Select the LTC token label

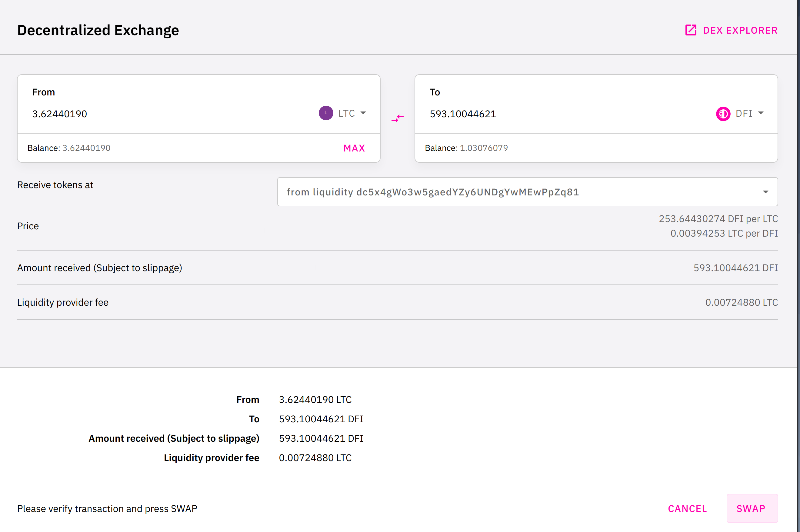tap(346, 113)
